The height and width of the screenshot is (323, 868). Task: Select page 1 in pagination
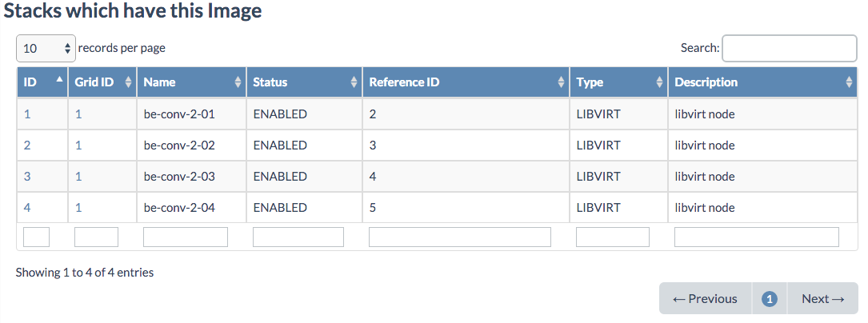pyautogui.click(x=770, y=298)
